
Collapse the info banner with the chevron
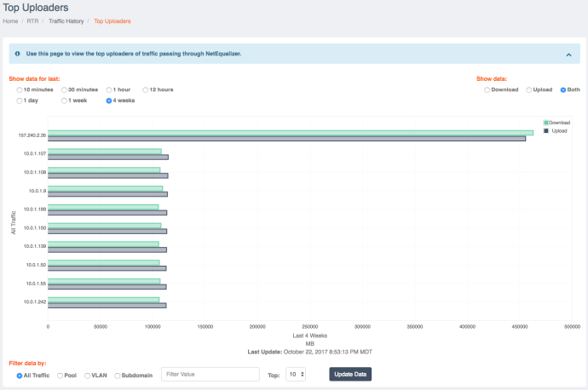click(x=568, y=54)
